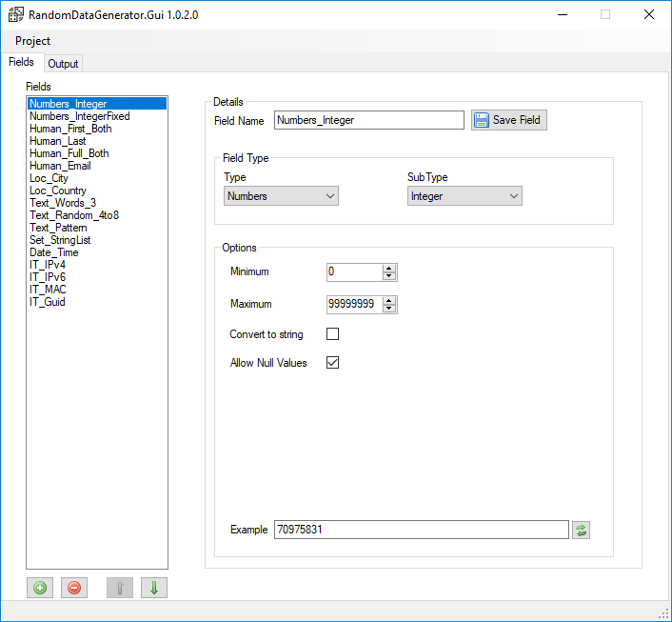Minimize the RandomDataGenerator window
Viewport: 672px width, 622px height.
[563, 14]
